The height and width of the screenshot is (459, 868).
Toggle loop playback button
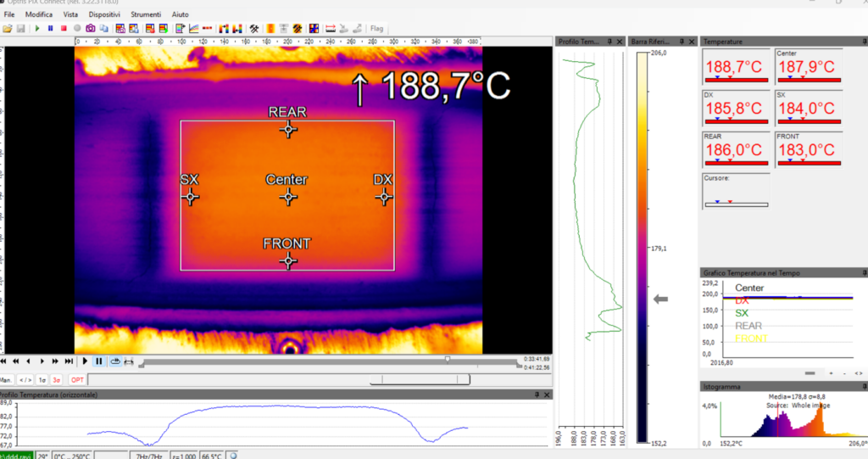coord(115,361)
